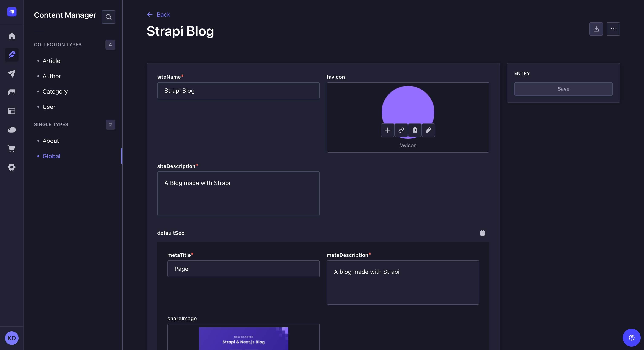Add a new favicon asset with plus icon

click(x=388, y=130)
